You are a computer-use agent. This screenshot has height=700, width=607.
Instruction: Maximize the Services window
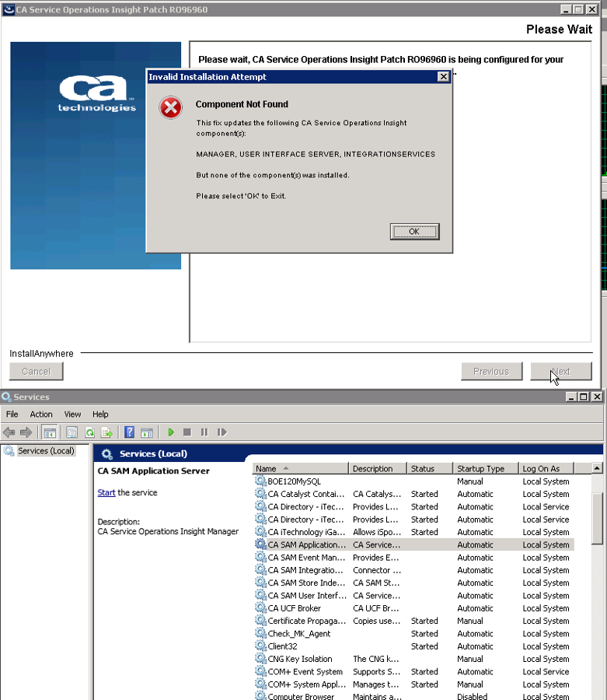[584, 397]
